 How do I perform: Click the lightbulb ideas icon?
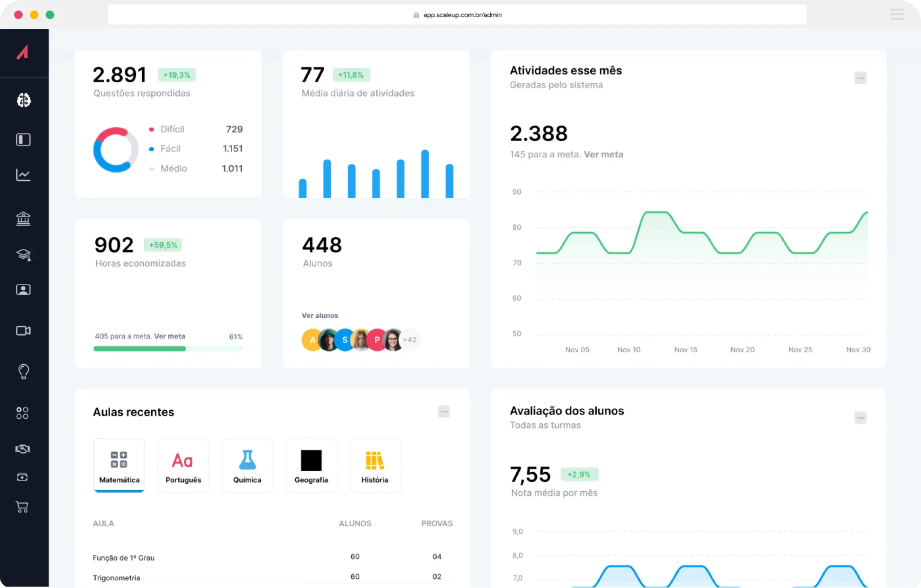pos(23,371)
